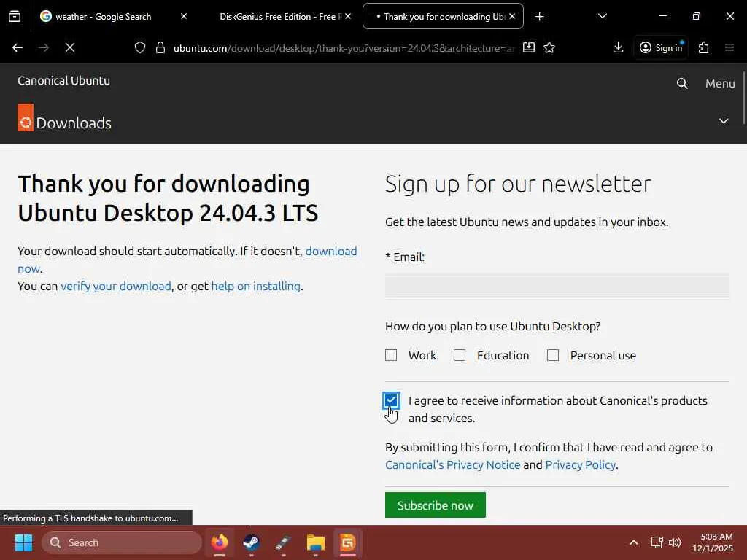Open the volume speaker tray icon

coord(675,542)
